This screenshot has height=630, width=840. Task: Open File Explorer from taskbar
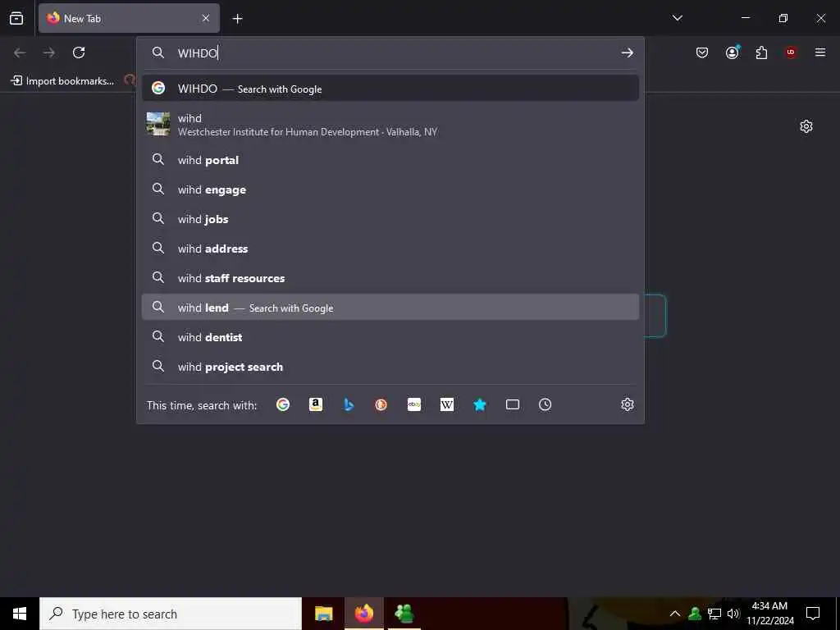(323, 614)
